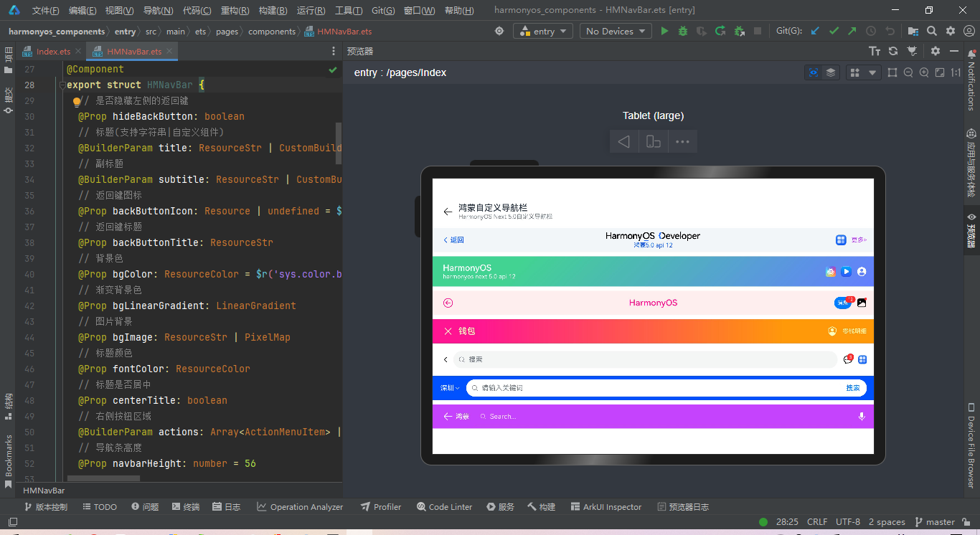Viewport: 980px width, 535px height.
Task: Click the yellow lightbulb intention icon
Action: click(x=77, y=102)
